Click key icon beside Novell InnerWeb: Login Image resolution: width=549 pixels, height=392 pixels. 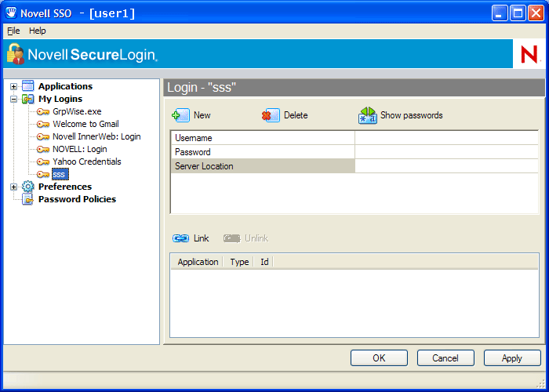43,137
